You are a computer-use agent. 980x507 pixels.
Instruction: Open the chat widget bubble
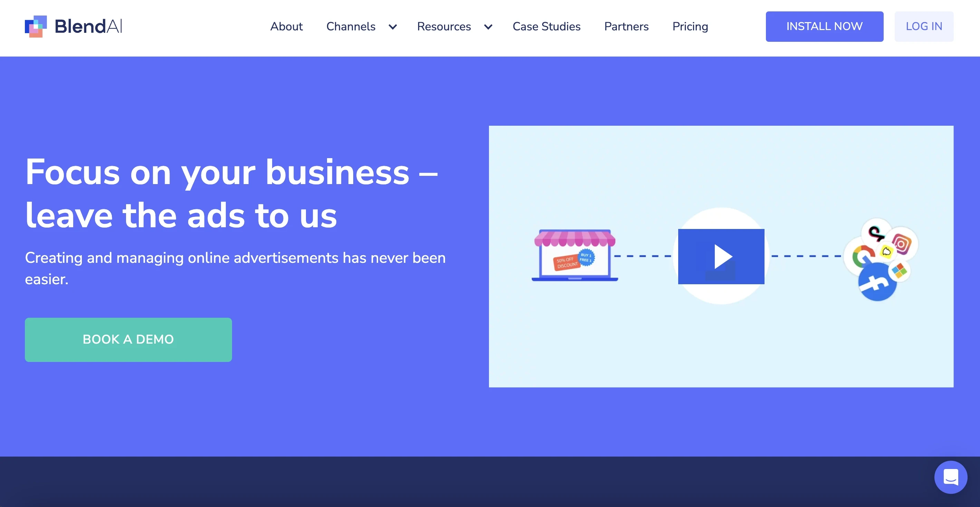(950, 477)
